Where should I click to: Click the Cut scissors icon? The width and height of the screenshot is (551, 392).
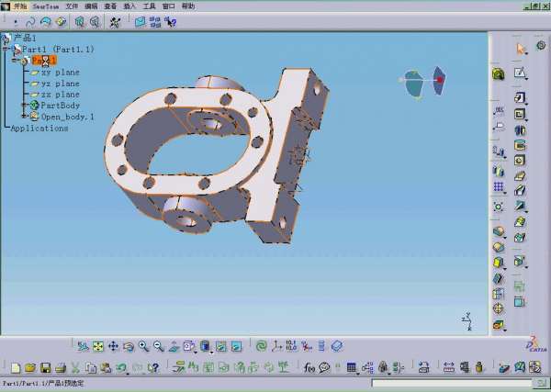(77, 368)
